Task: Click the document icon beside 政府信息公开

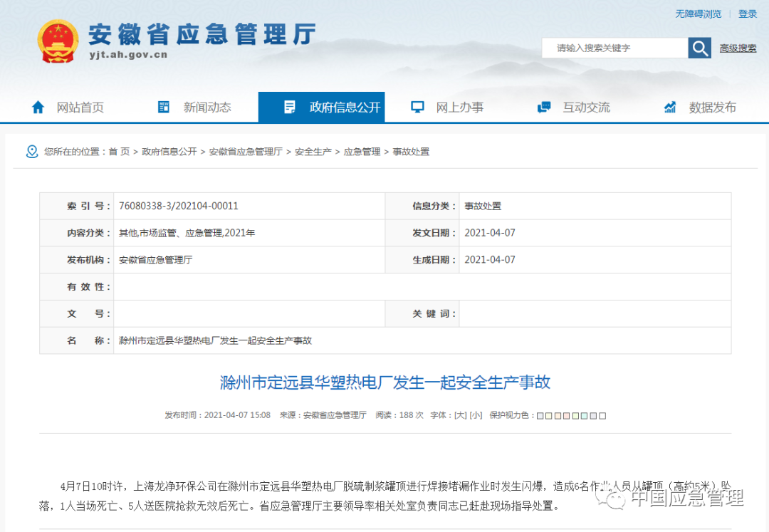Action: click(x=290, y=107)
